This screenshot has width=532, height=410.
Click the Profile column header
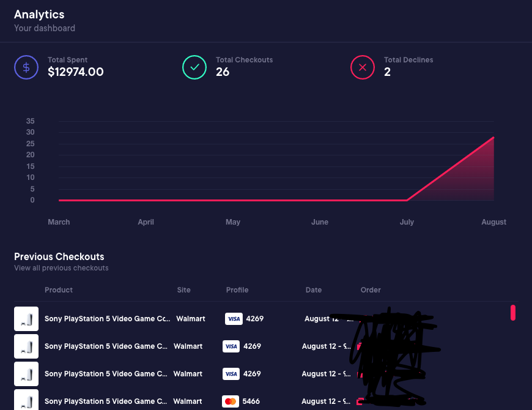click(x=237, y=290)
